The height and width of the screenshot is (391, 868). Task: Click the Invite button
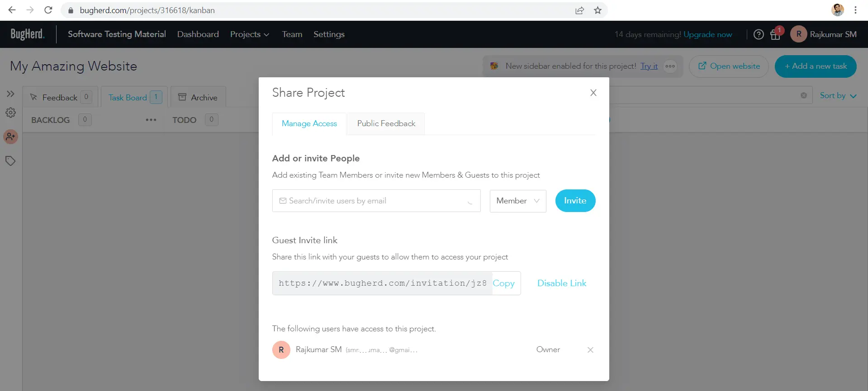575,201
